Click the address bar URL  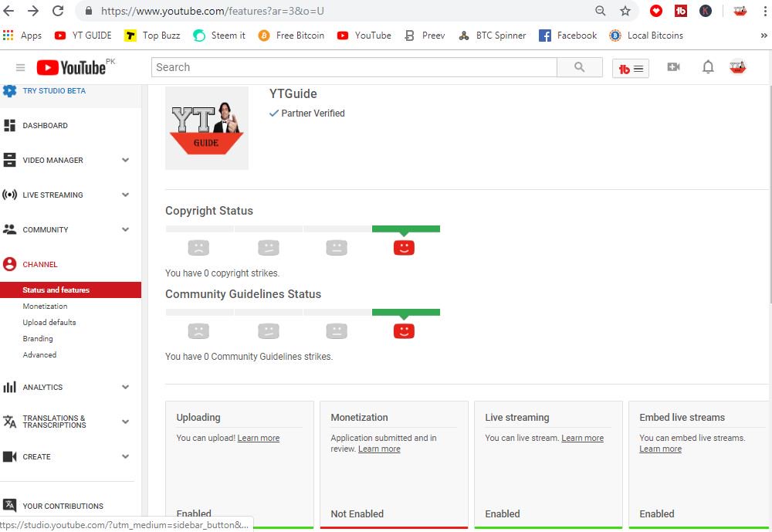pos(213,11)
